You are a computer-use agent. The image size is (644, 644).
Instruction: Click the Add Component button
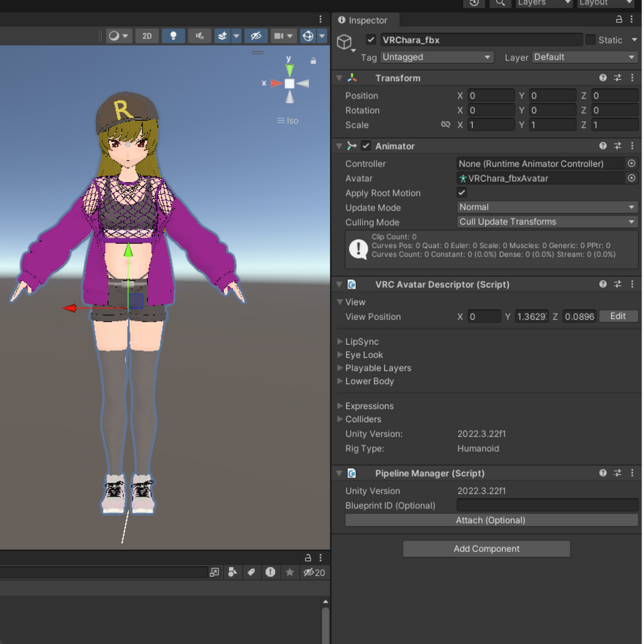pyautogui.click(x=486, y=549)
